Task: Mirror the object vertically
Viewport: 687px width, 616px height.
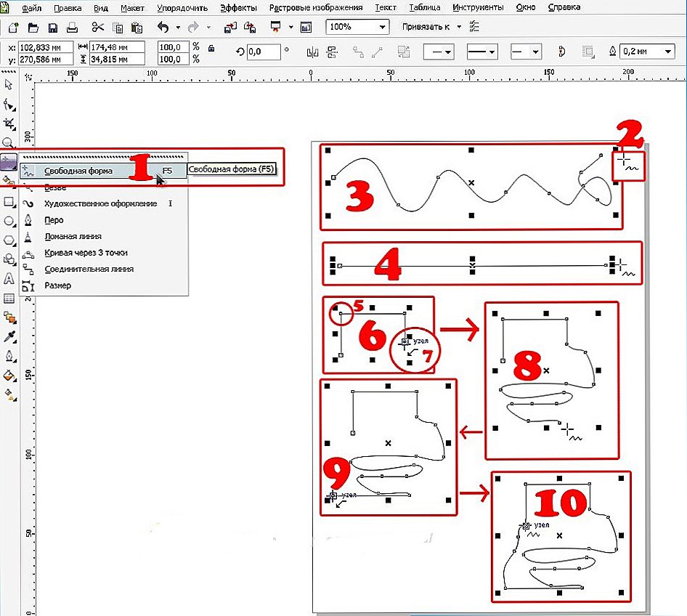Action: point(333,52)
